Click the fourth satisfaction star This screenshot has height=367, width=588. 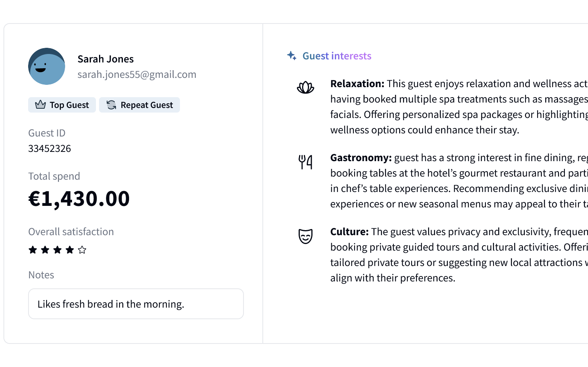70,250
